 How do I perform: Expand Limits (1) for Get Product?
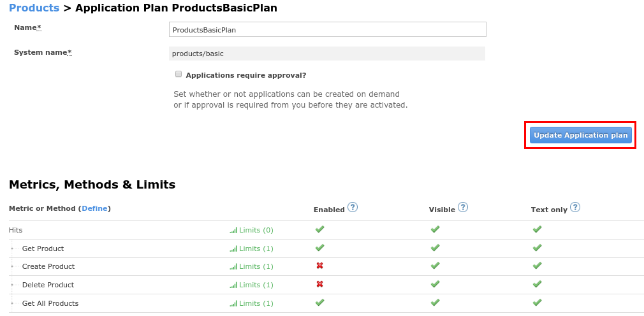pos(256,248)
